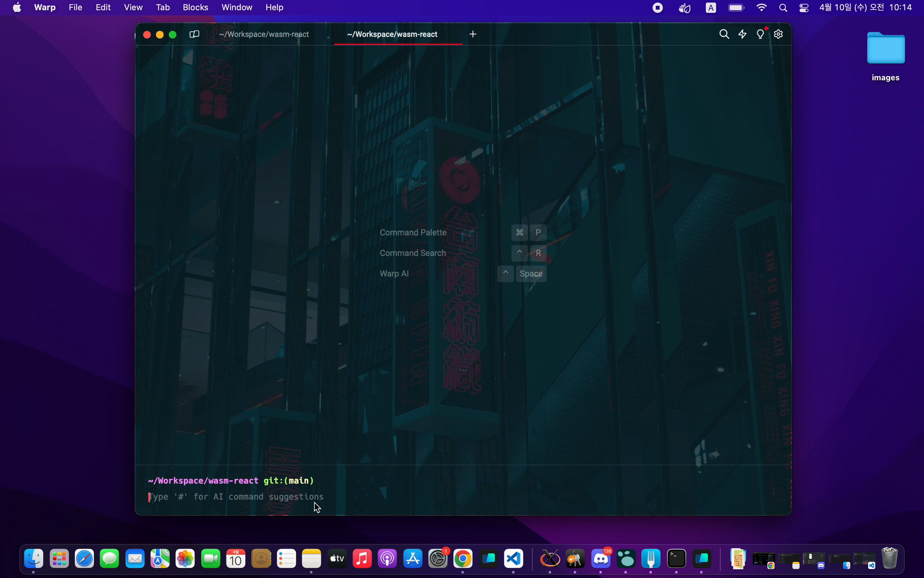The width and height of the screenshot is (924, 578).
Task: Open Keychain Access from the Dock
Action: pos(575,559)
